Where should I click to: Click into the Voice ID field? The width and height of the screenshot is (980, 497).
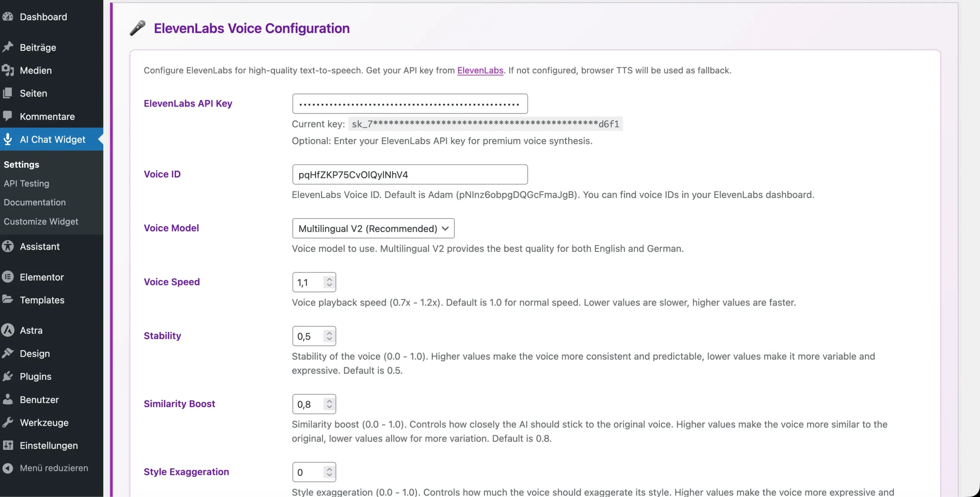tap(410, 175)
